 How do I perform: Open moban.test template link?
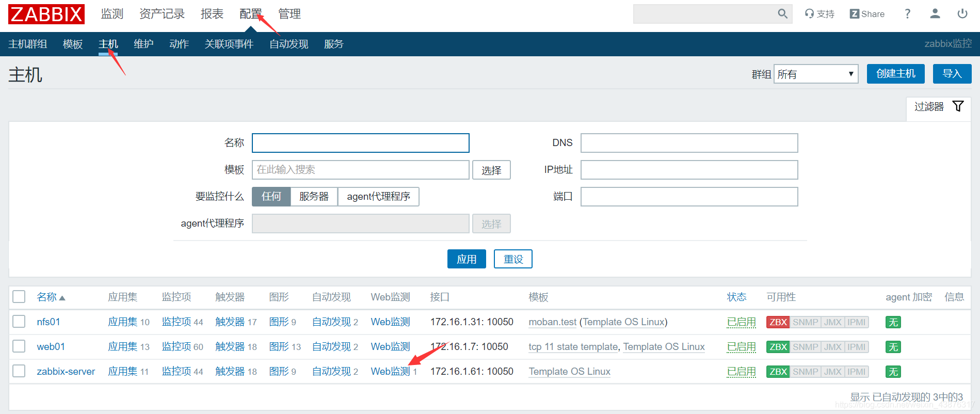tap(553, 322)
